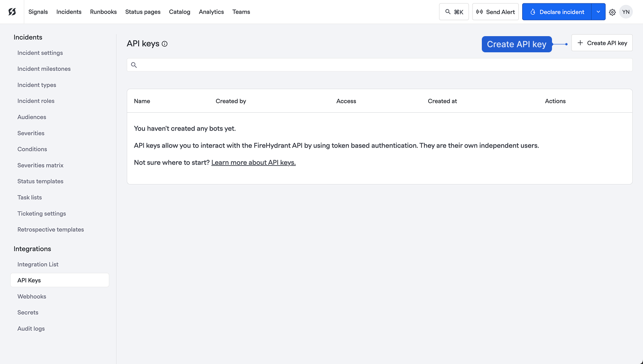Click the FireHydrant logo icon
Screen dimensions: 643x364
(12, 12)
